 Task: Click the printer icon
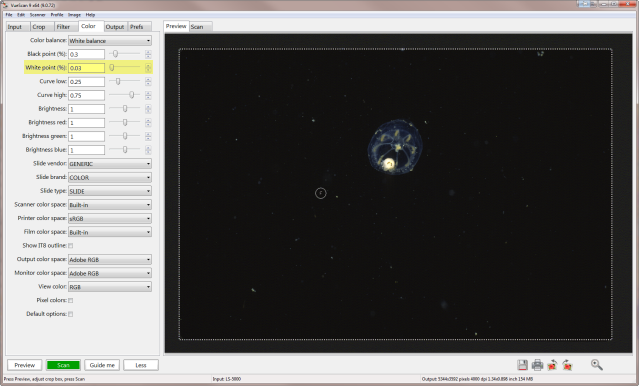click(538, 365)
